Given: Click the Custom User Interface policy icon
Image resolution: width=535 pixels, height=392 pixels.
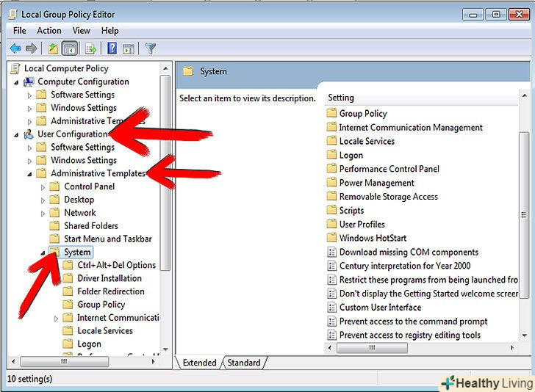Looking at the screenshot, I should (331, 308).
